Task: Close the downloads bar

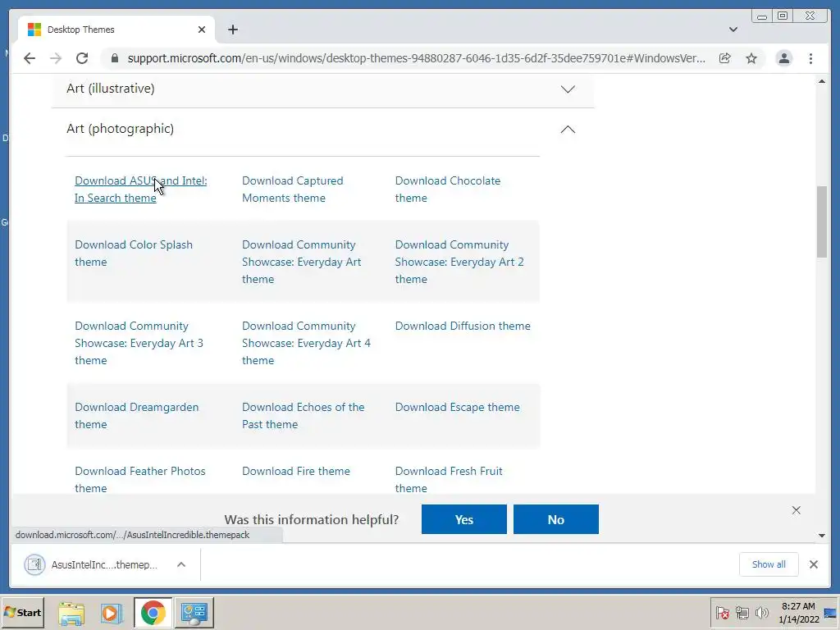Action: pos(813,564)
